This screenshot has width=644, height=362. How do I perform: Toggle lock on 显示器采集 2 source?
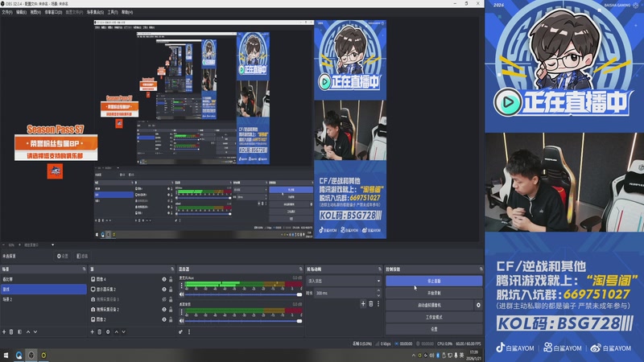pos(171,289)
